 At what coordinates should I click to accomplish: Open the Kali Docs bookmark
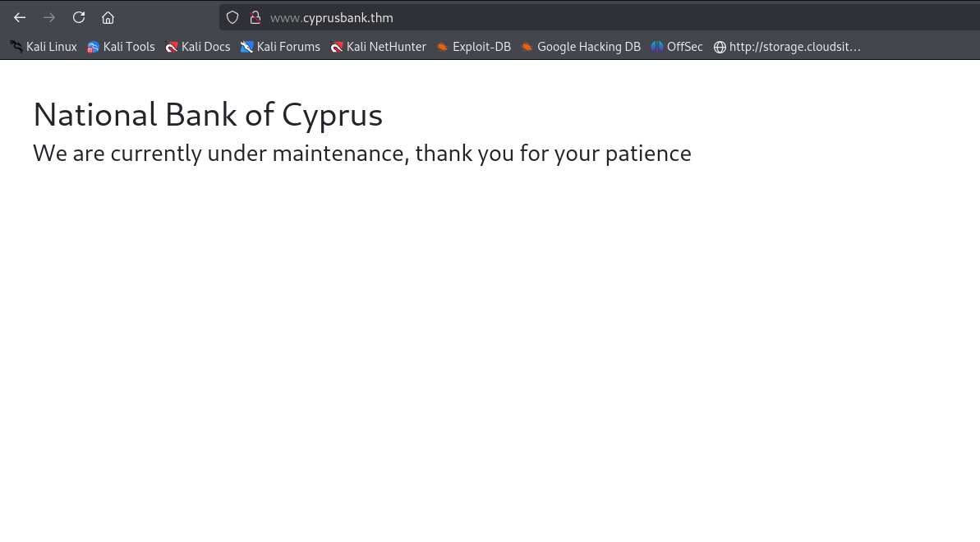point(197,47)
